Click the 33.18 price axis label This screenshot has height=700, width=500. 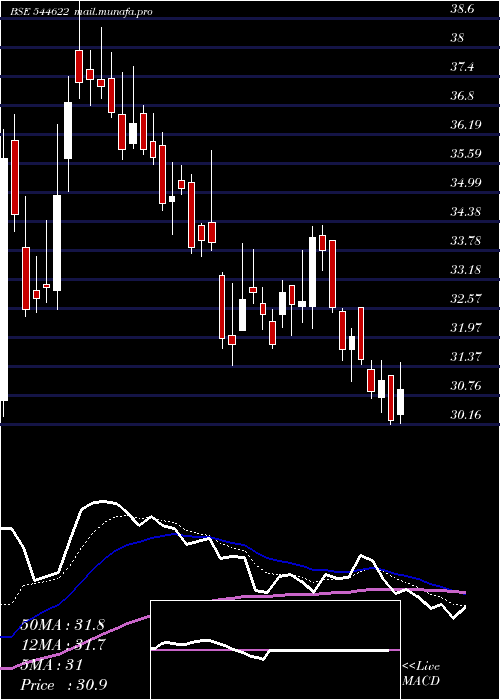coord(466,270)
